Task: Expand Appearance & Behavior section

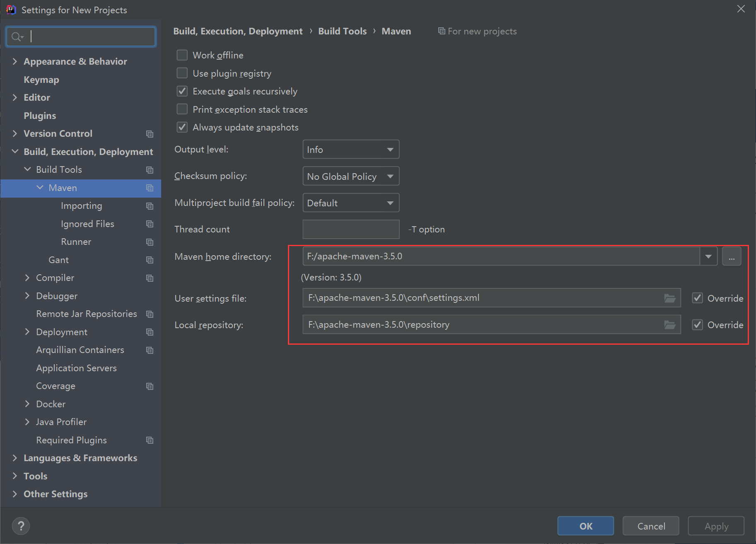Action: point(15,61)
